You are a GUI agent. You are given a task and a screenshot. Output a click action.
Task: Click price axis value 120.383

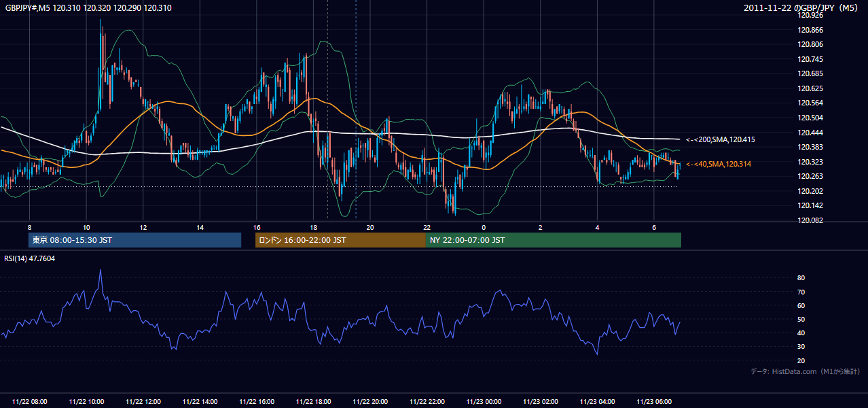pos(810,147)
